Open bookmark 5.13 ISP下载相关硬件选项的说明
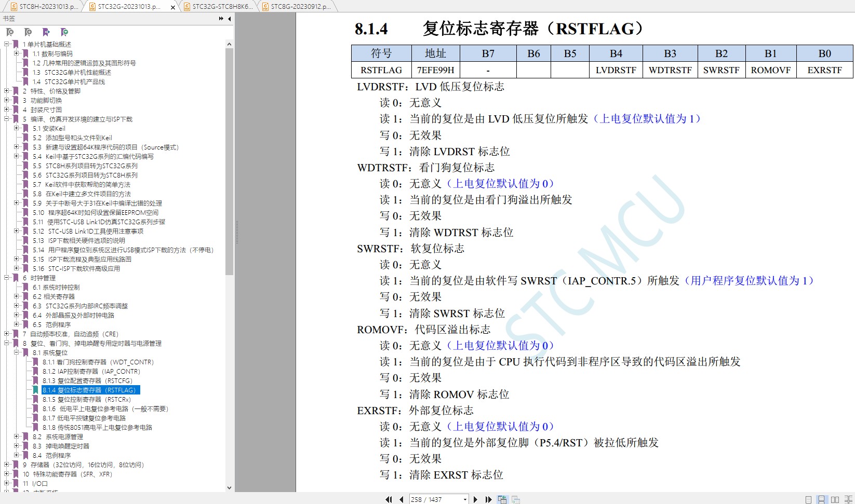The image size is (855, 504). [79, 241]
